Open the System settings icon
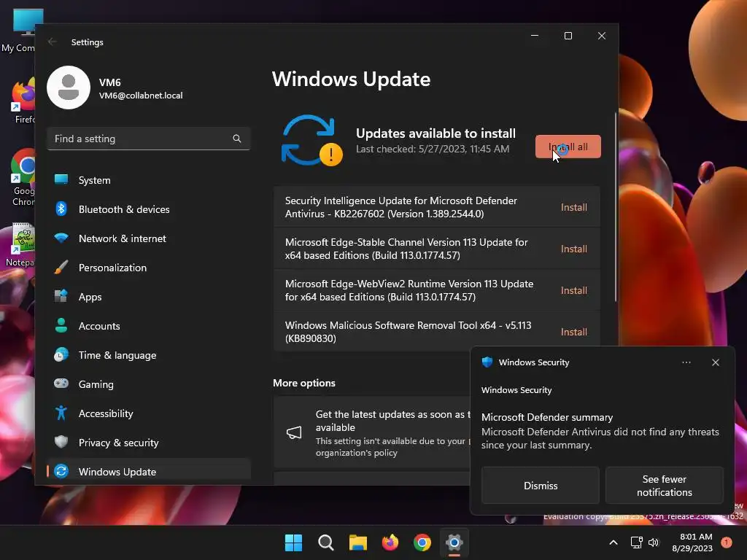This screenshot has height=560, width=747. click(x=61, y=179)
